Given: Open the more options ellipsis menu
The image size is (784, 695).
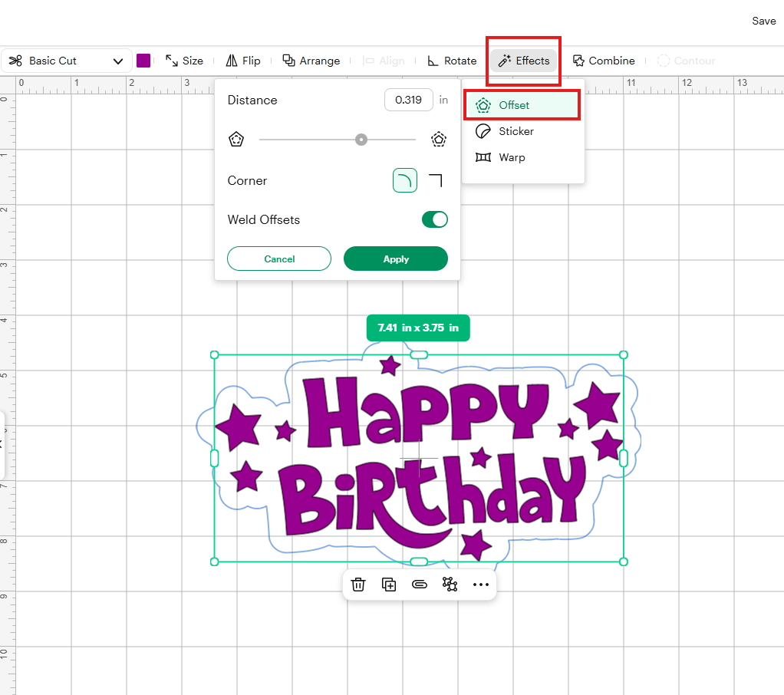Looking at the screenshot, I should (x=480, y=585).
